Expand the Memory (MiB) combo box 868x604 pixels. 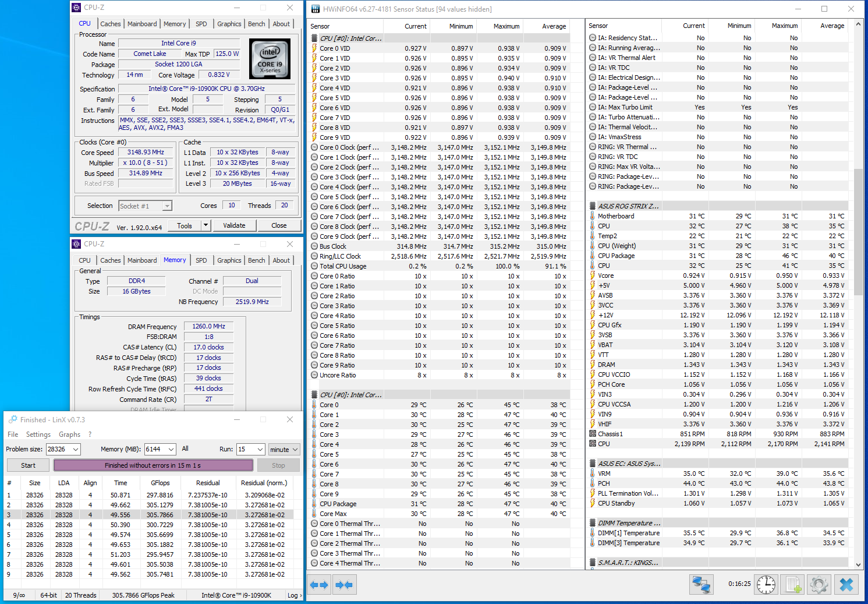(171, 450)
